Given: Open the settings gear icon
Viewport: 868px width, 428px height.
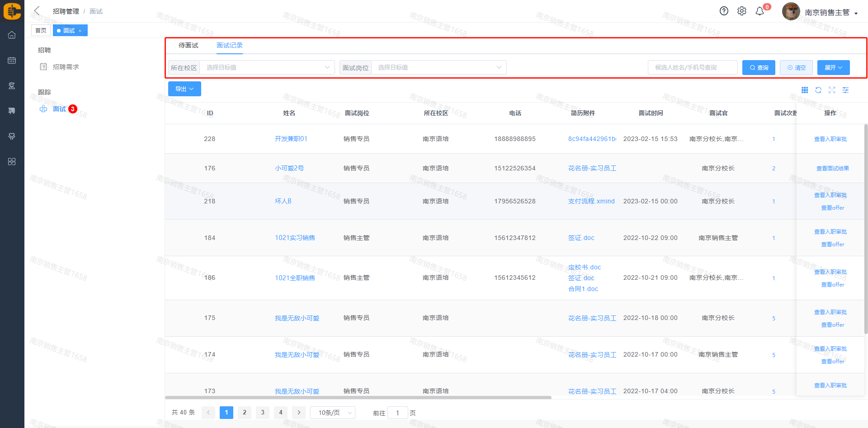Looking at the screenshot, I should (742, 11).
